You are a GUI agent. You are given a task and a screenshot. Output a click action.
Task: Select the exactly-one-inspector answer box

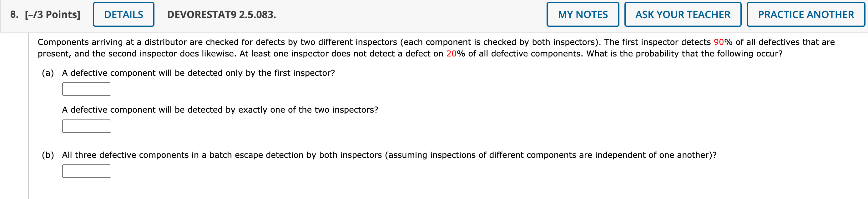pos(86,126)
